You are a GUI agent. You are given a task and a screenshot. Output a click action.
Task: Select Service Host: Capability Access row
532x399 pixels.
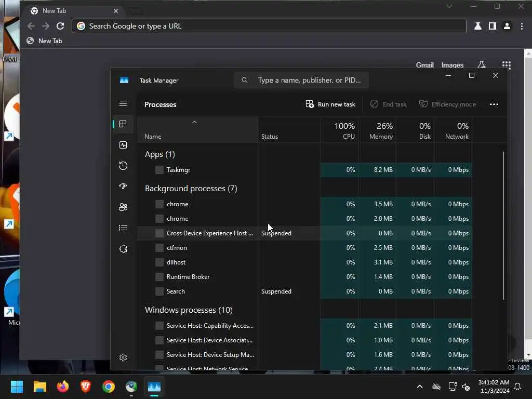click(304, 326)
